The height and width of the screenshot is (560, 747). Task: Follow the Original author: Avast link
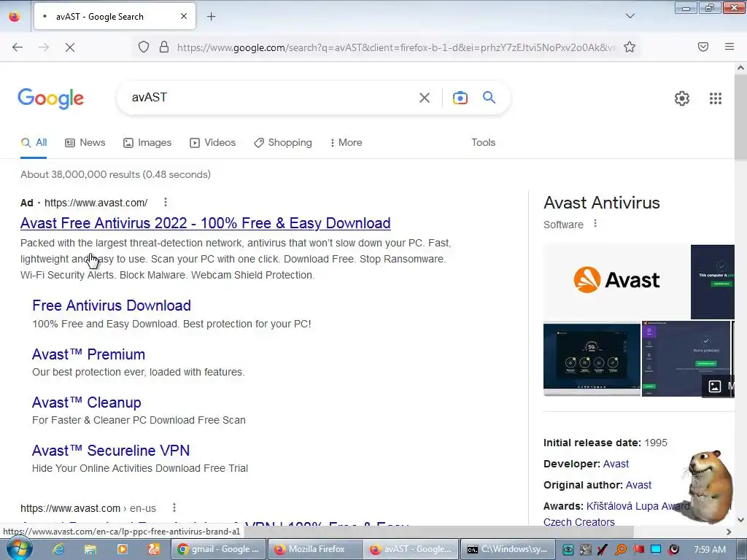coord(638,485)
